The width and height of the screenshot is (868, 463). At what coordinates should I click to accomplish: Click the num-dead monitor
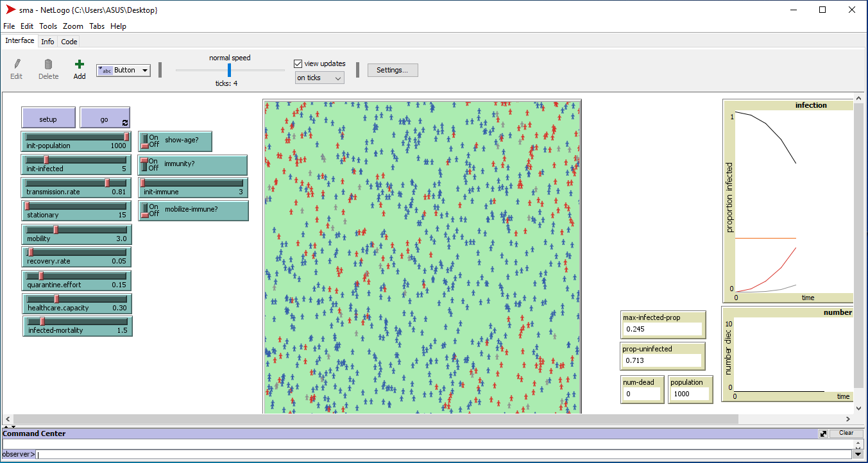(x=642, y=389)
